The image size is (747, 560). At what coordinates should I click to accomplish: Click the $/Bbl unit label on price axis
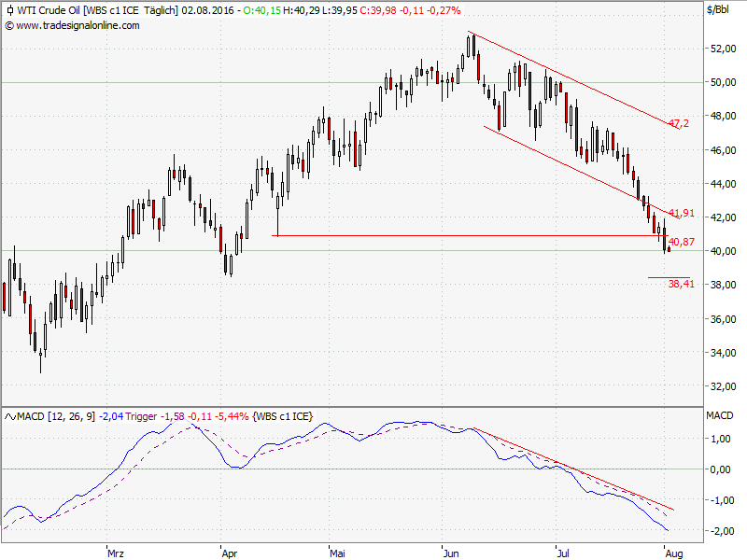718,9
